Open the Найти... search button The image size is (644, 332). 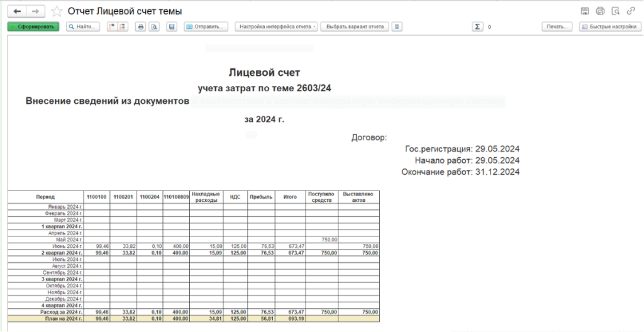tap(83, 26)
